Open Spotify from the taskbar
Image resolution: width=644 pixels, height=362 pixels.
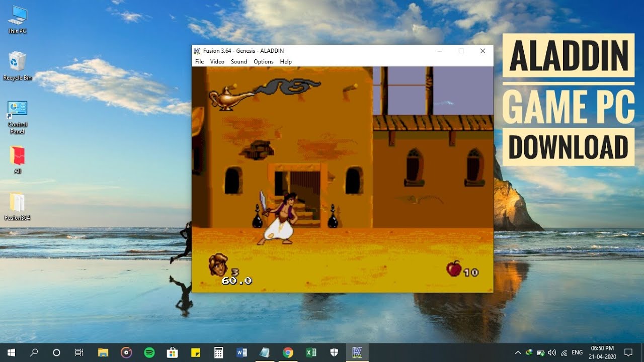click(149, 352)
